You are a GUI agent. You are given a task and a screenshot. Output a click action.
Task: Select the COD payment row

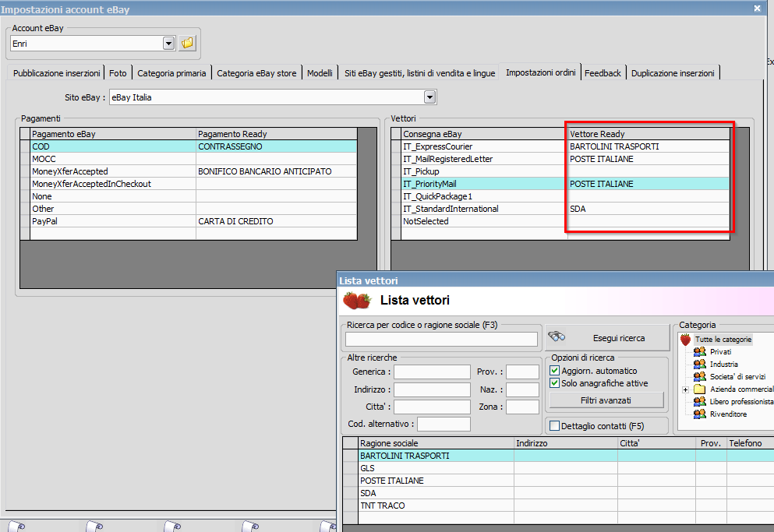(x=189, y=146)
